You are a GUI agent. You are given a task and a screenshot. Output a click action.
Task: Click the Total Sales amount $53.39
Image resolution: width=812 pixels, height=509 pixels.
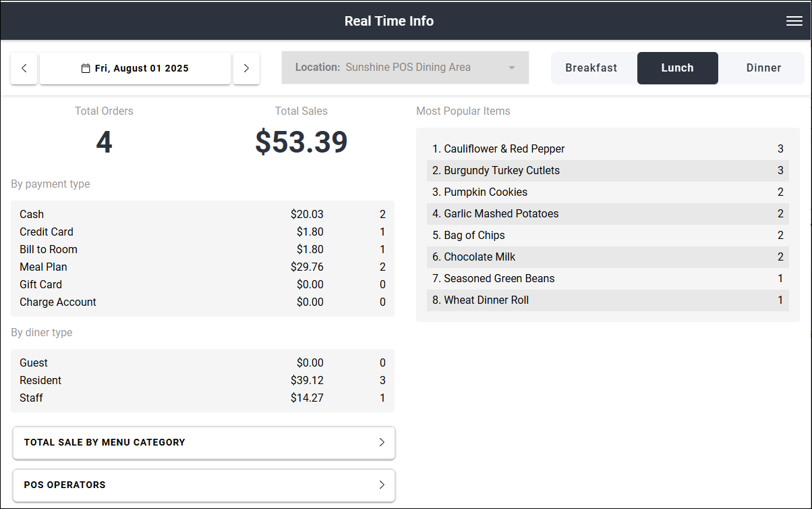tap(301, 142)
